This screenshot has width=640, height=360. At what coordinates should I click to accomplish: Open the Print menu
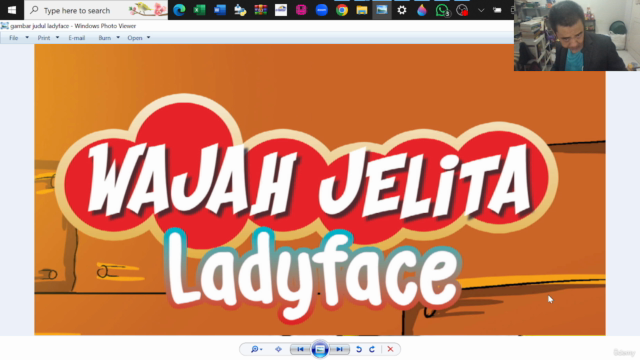[x=44, y=38]
